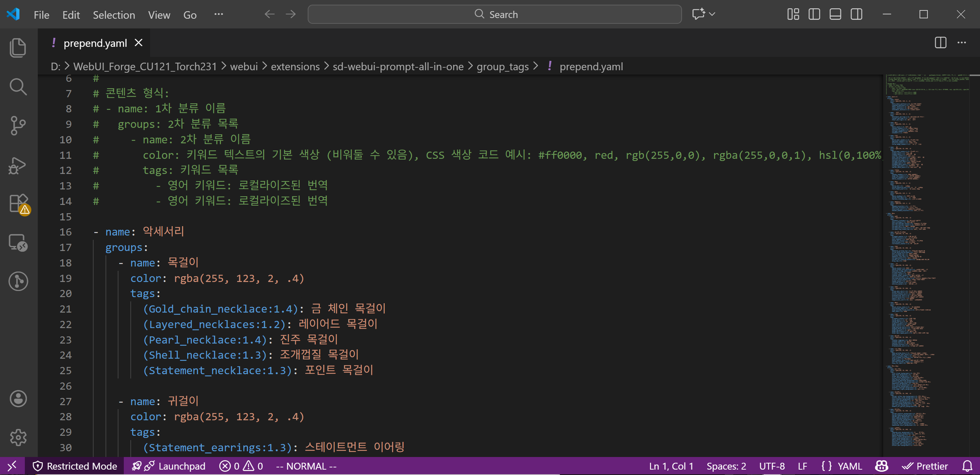This screenshot has width=980, height=475.
Task: Change encoding via UTF-8
Action: coord(772,466)
